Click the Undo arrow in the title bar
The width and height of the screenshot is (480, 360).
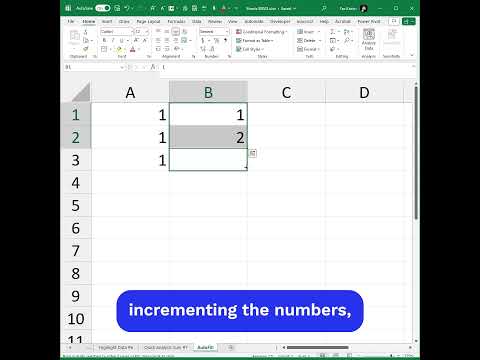tap(127, 8)
